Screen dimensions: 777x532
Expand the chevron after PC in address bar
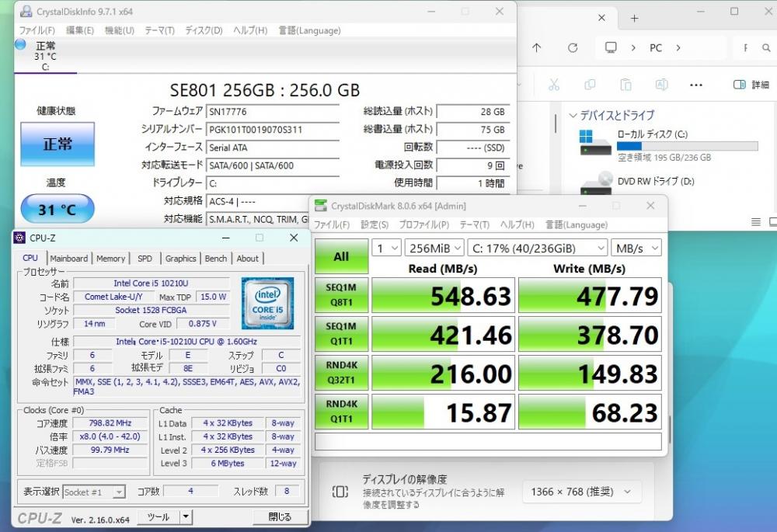point(678,48)
